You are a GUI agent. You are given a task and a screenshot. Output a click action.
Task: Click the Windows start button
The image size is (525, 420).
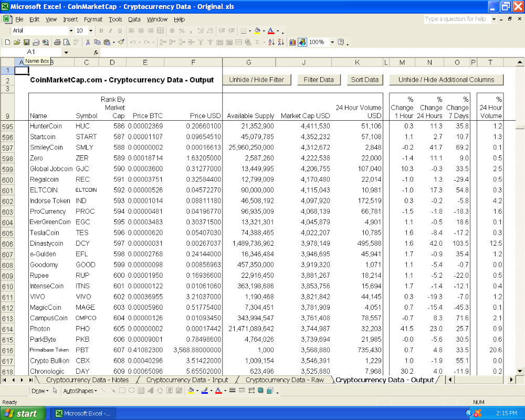coord(23,413)
